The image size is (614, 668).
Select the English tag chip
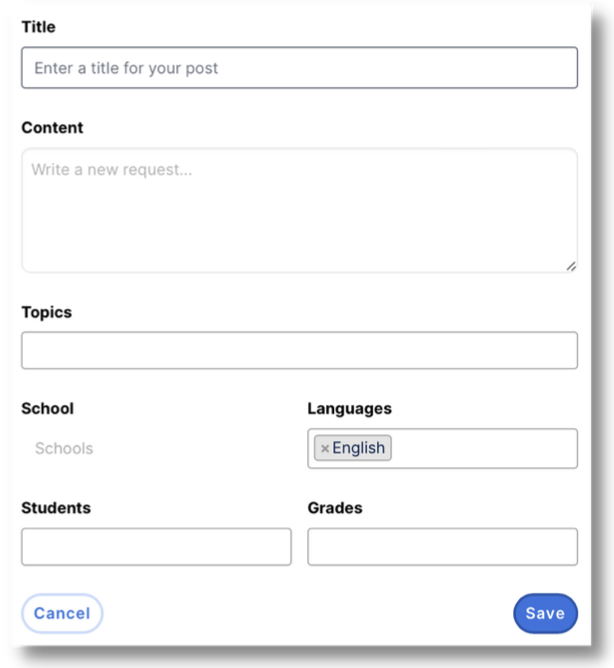359,448
